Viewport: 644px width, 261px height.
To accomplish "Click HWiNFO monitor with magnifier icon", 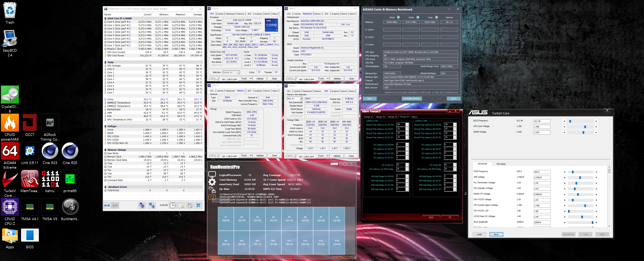I will [142, 205].
